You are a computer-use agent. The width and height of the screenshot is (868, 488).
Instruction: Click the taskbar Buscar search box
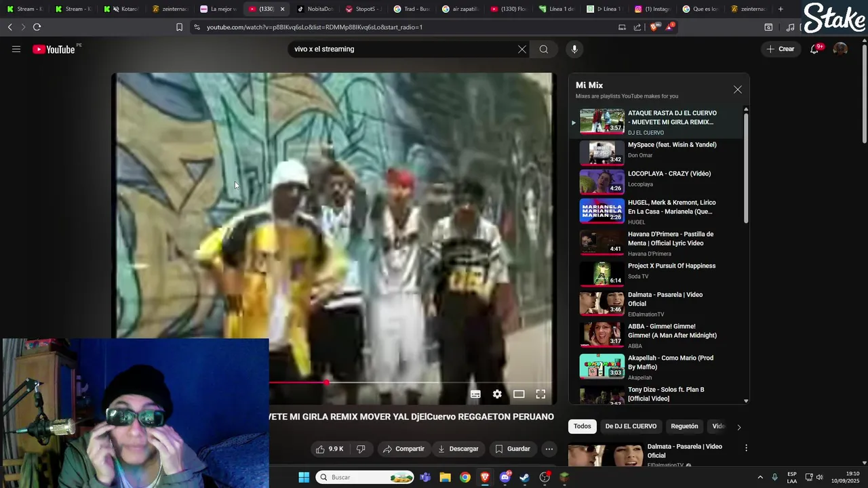click(x=365, y=477)
